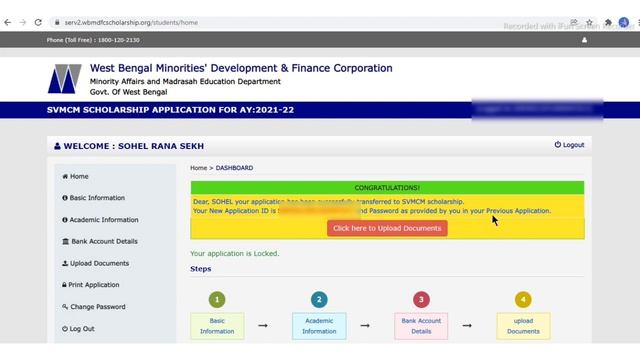Click step 4 yellow circle

pos(523,300)
